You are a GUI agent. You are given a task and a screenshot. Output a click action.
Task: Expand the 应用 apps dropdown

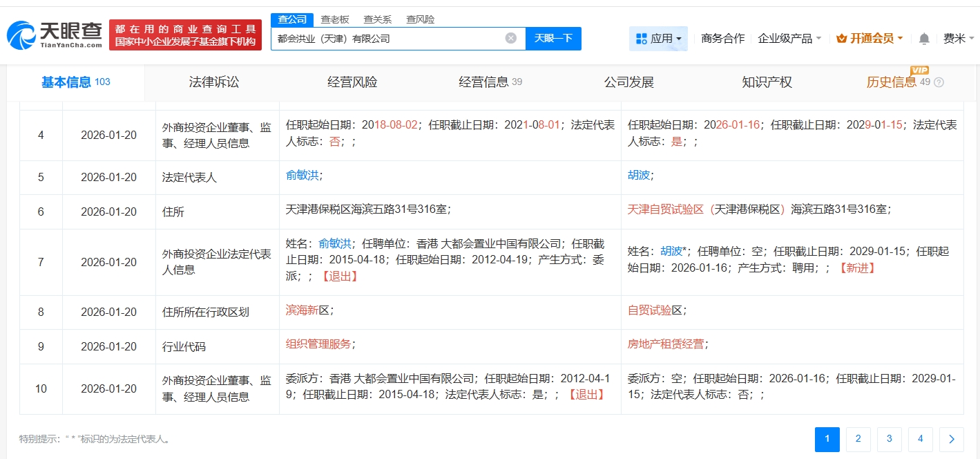coord(658,39)
